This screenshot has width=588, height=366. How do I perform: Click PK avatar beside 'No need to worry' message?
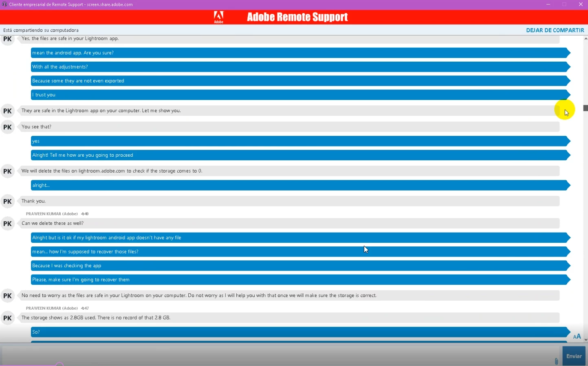(x=8, y=296)
